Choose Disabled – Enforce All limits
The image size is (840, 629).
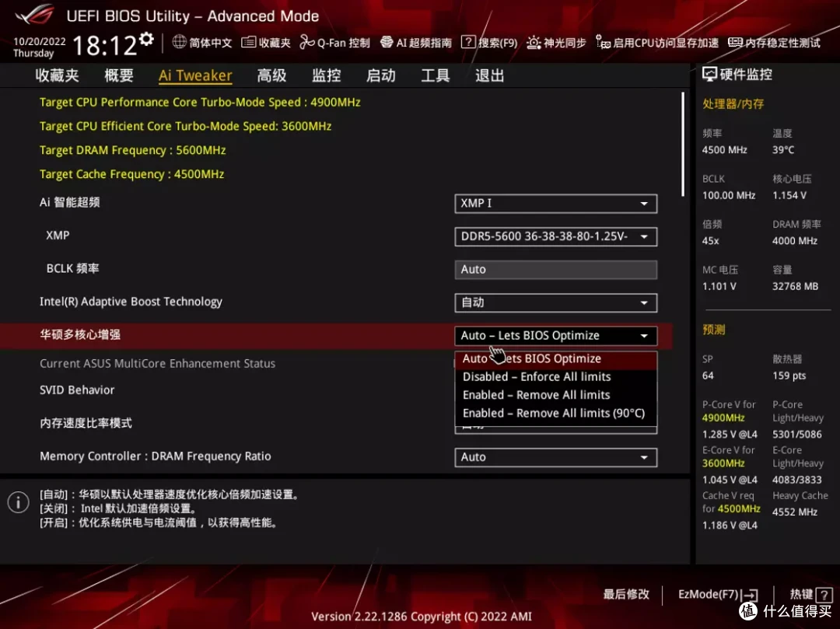click(x=555, y=377)
